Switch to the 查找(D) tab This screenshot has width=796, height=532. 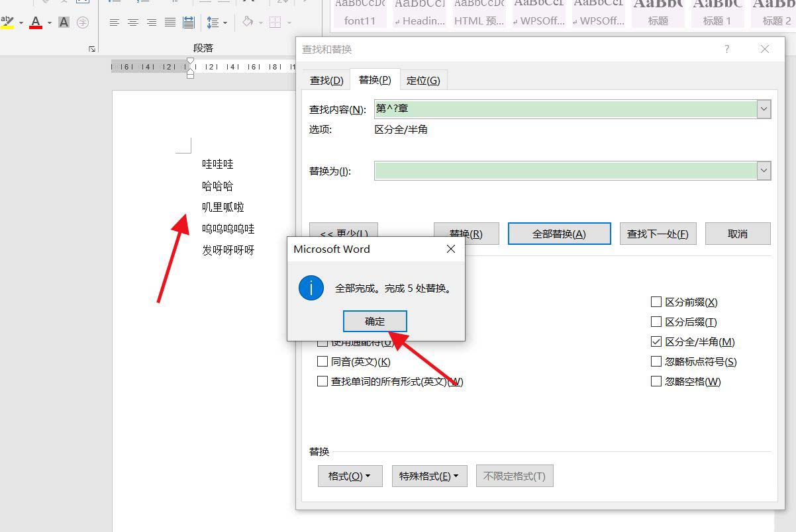coord(326,81)
